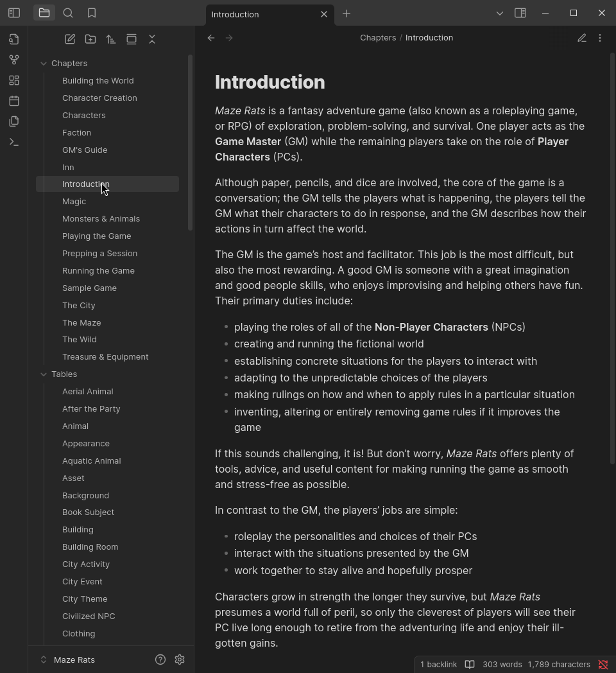Change sort order icon
The image size is (616, 673).
[111, 39]
